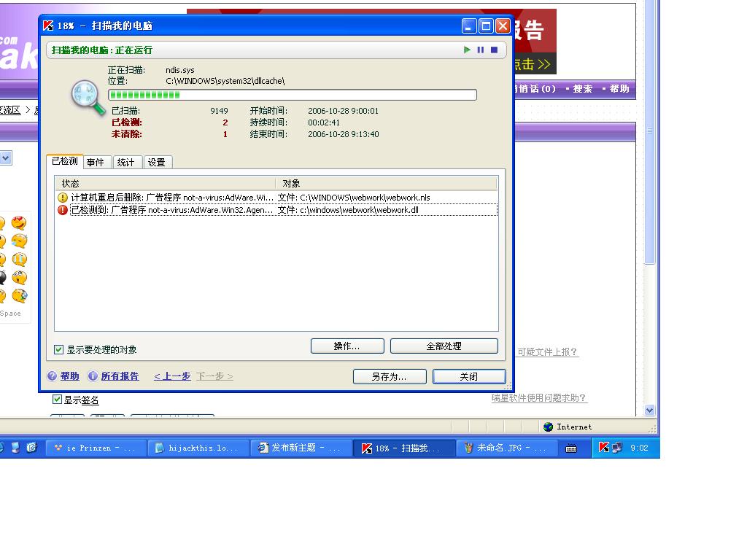This screenshot has width=747, height=560.
Task: Click the Internet zone globe icon
Action: point(549,427)
